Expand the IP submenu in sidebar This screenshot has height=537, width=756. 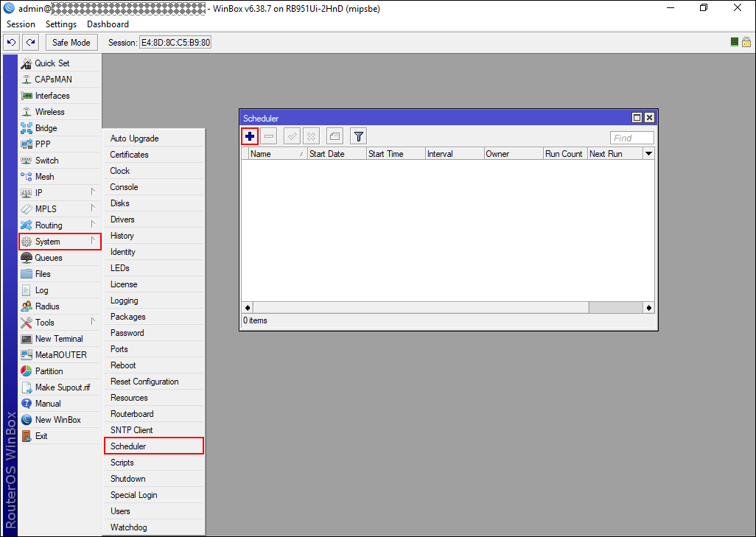coord(60,193)
